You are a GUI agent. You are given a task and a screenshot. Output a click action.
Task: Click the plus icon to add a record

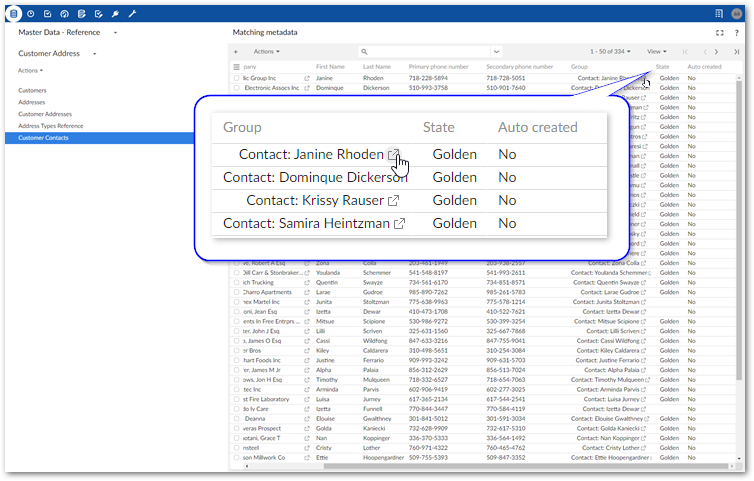pyautogui.click(x=236, y=51)
